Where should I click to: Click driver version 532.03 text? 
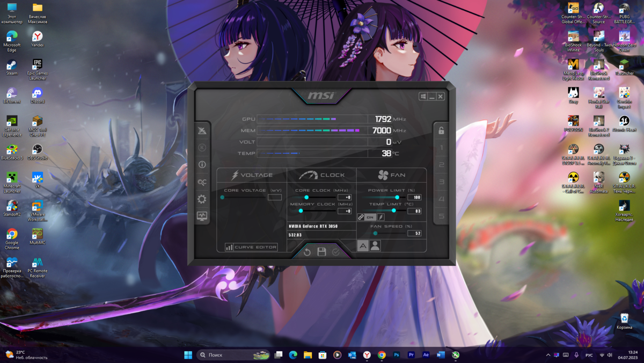point(295,235)
